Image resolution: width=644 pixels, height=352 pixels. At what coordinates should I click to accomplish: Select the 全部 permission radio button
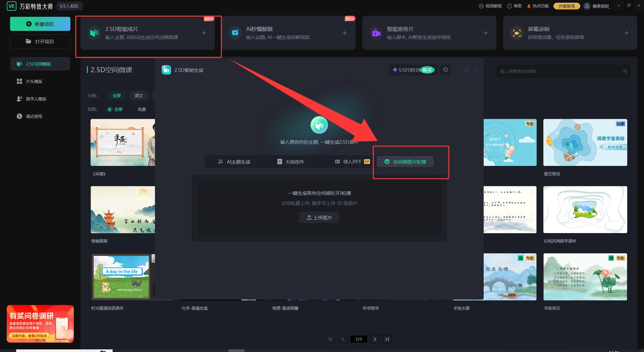(110, 109)
